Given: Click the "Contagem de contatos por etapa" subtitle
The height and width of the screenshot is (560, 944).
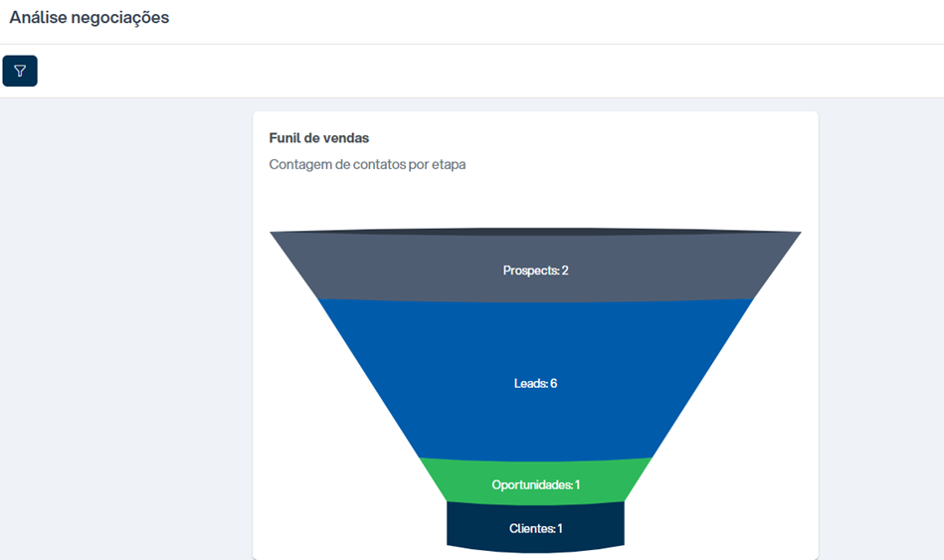Looking at the screenshot, I should (367, 164).
